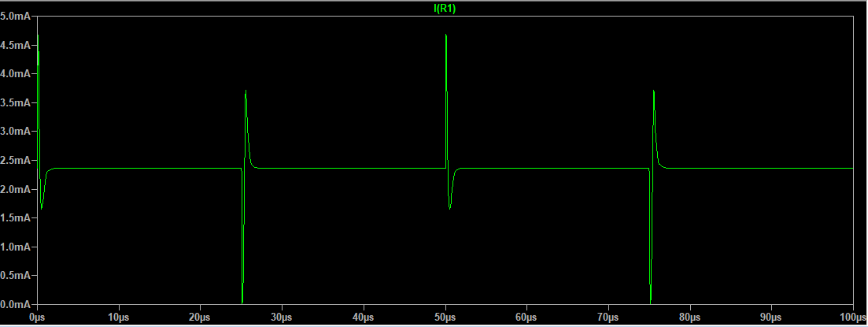This screenshot has height=327, width=868.
Task: Click the 80µs time axis label
Action: (x=689, y=318)
